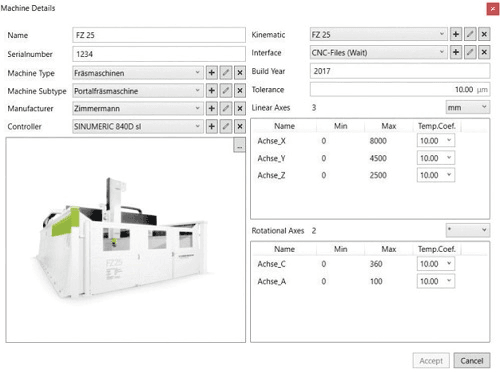The width and height of the screenshot is (500, 373).
Task: Click Min value 0 for Achse_X
Action: 324,141
